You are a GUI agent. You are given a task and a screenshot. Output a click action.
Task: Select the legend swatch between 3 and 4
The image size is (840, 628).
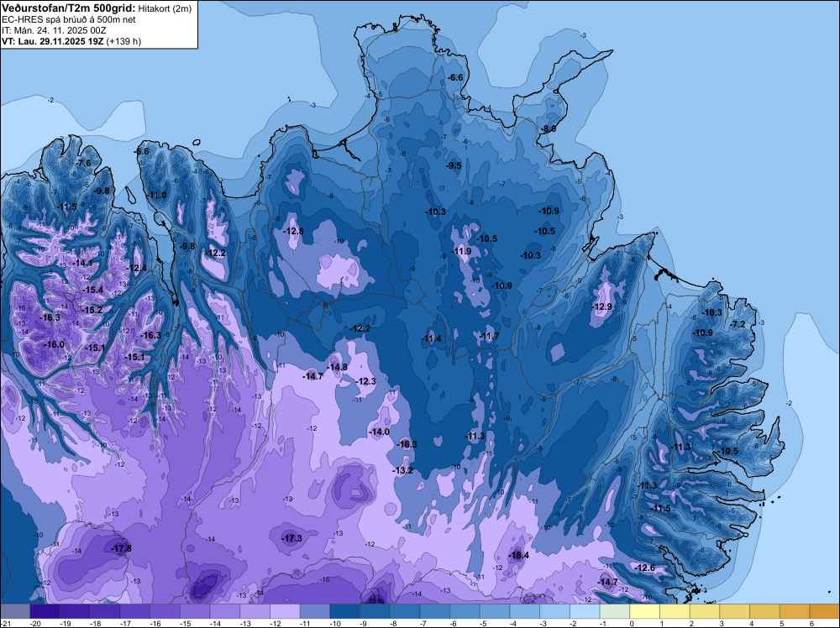735,611
